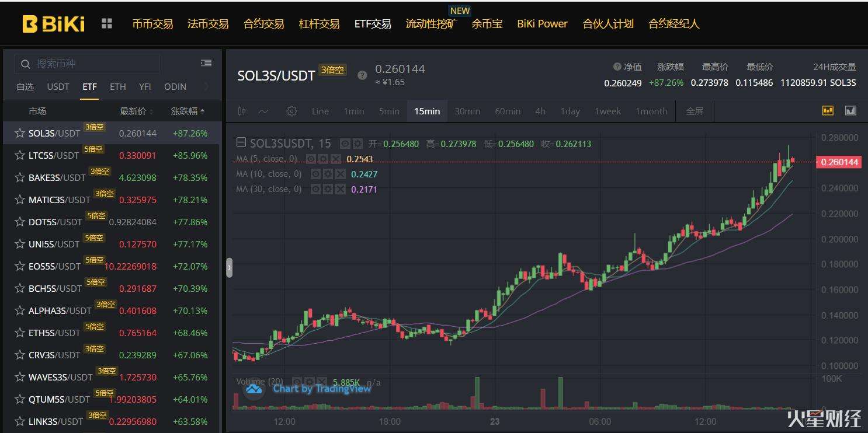Viewport: 868px width, 433px height.
Task: Focus the 搜索币种 search field
Action: tap(87, 63)
